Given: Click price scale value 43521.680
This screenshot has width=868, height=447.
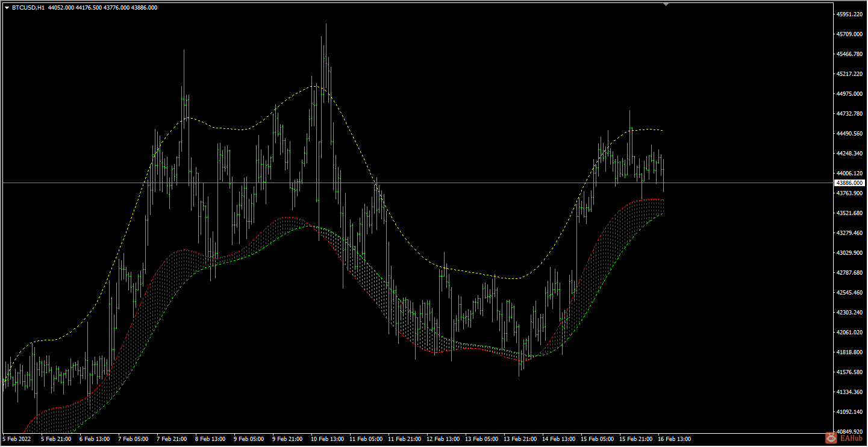Looking at the screenshot, I should coord(849,213).
